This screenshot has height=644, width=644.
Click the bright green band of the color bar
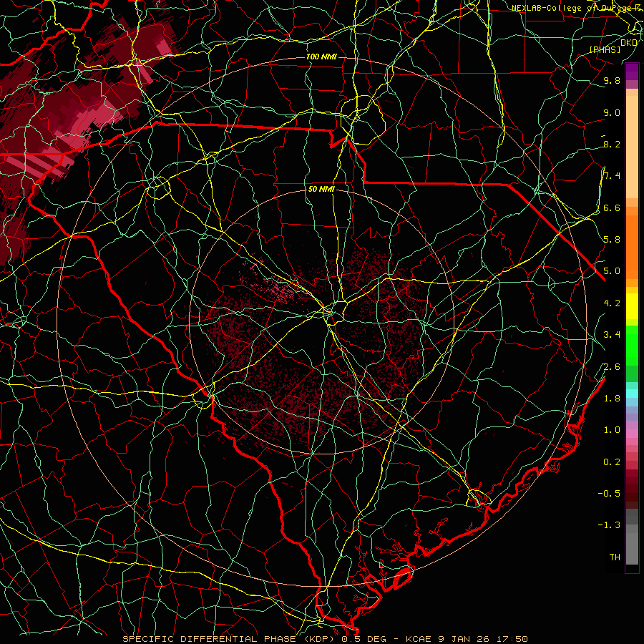(x=632, y=346)
